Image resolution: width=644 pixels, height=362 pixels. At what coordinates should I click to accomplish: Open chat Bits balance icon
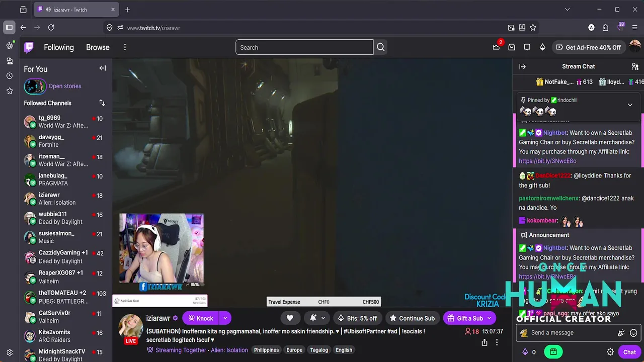pos(525,352)
